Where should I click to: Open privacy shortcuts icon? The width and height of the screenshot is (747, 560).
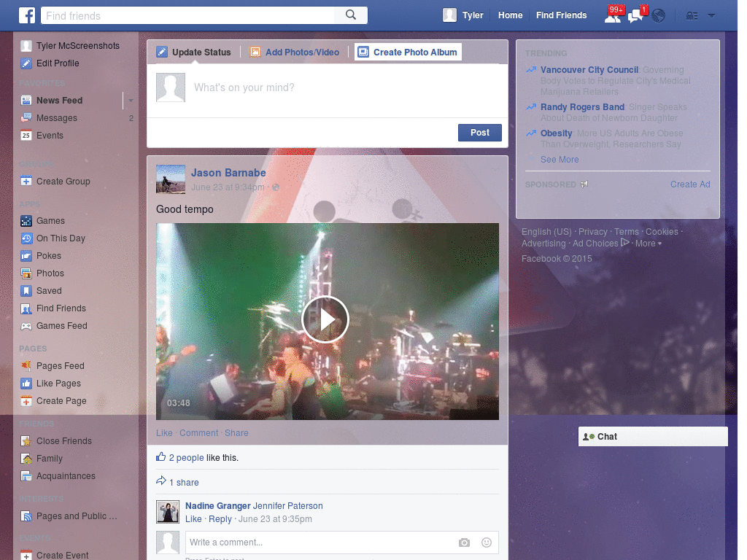coord(692,16)
